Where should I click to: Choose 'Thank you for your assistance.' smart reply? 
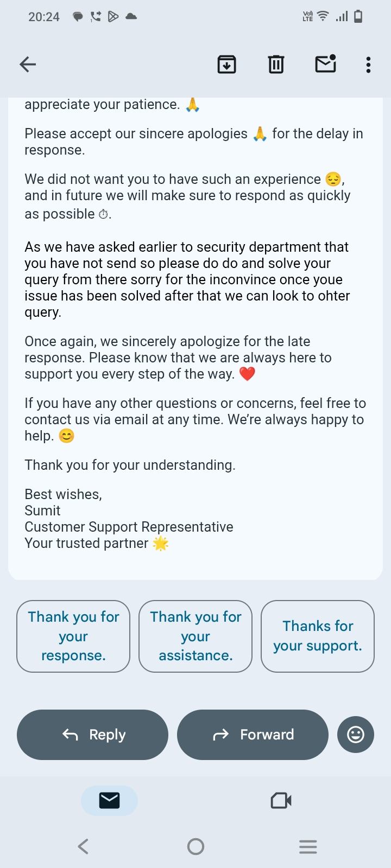(195, 636)
